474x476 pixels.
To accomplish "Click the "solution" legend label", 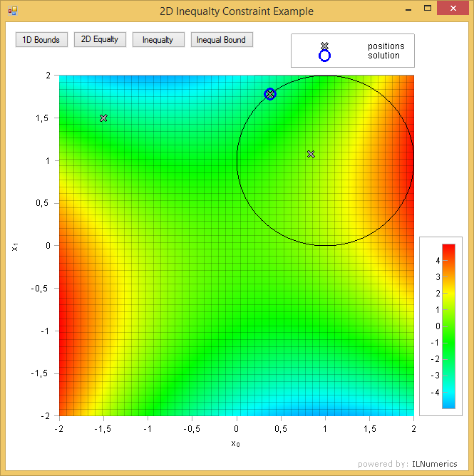I will 383,56.
